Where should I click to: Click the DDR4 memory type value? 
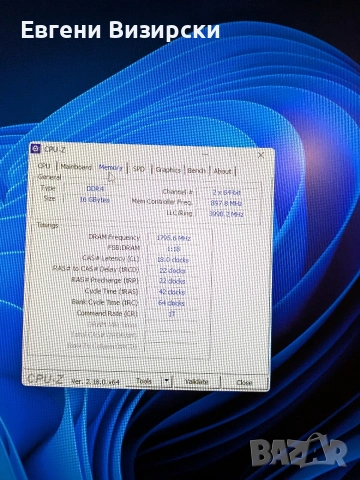click(x=95, y=189)
